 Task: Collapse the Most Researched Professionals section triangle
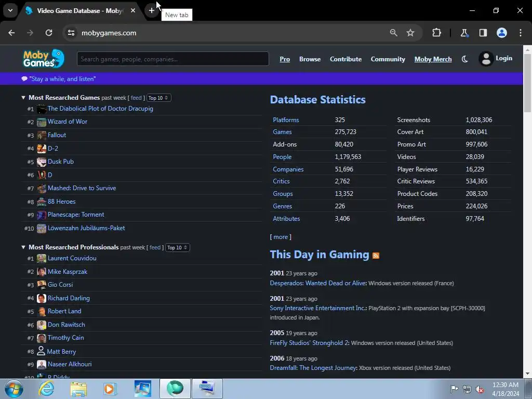[x=23, y=247]
